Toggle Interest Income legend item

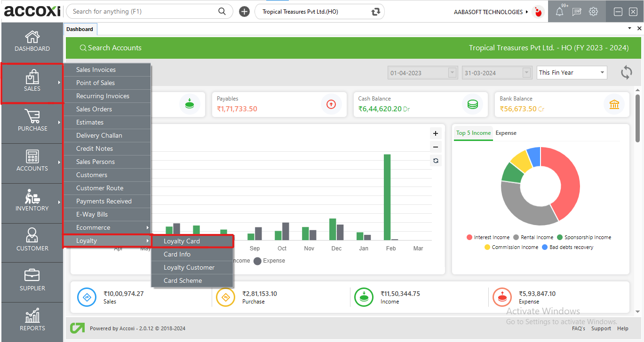488,238
